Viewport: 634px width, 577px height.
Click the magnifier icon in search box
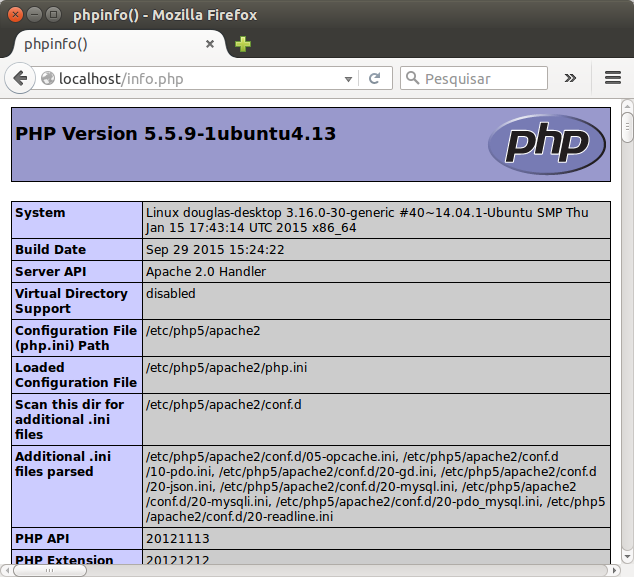click(412, 78)
